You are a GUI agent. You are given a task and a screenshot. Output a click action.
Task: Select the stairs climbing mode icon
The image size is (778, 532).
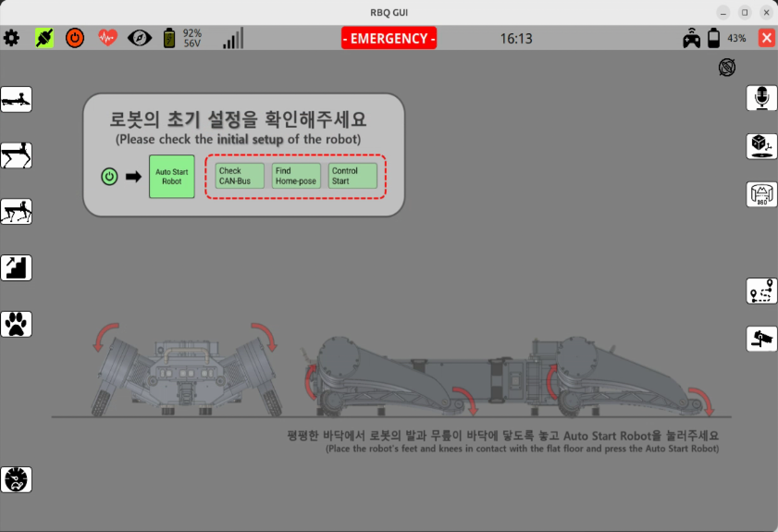click(16, 268)
